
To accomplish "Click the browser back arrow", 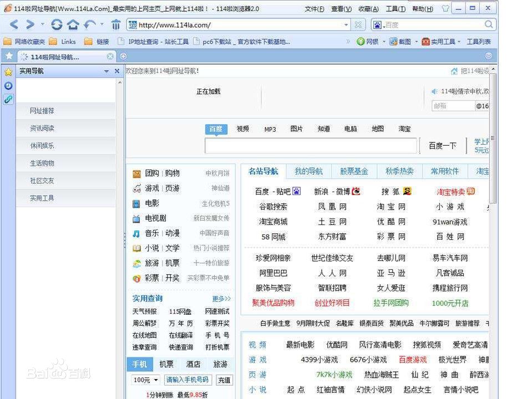I will 14,24.
